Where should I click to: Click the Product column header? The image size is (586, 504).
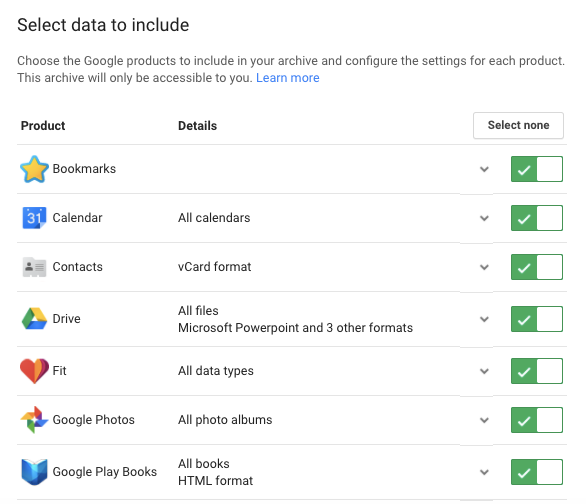pyautogui.click(x=43, y=126)
